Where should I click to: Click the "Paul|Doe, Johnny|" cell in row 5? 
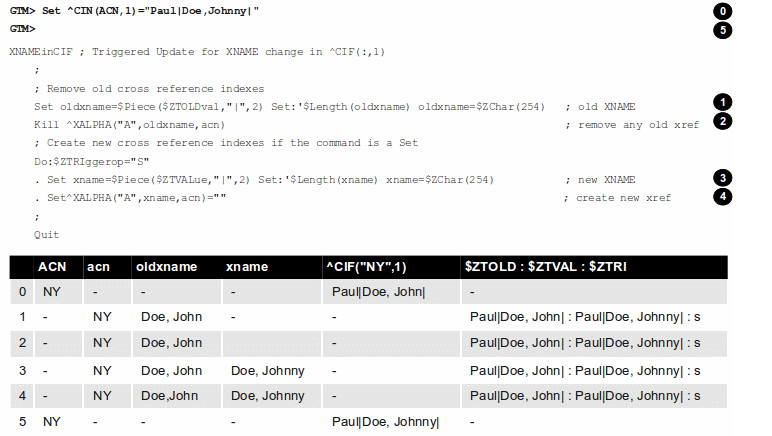(x=385, y=422)
